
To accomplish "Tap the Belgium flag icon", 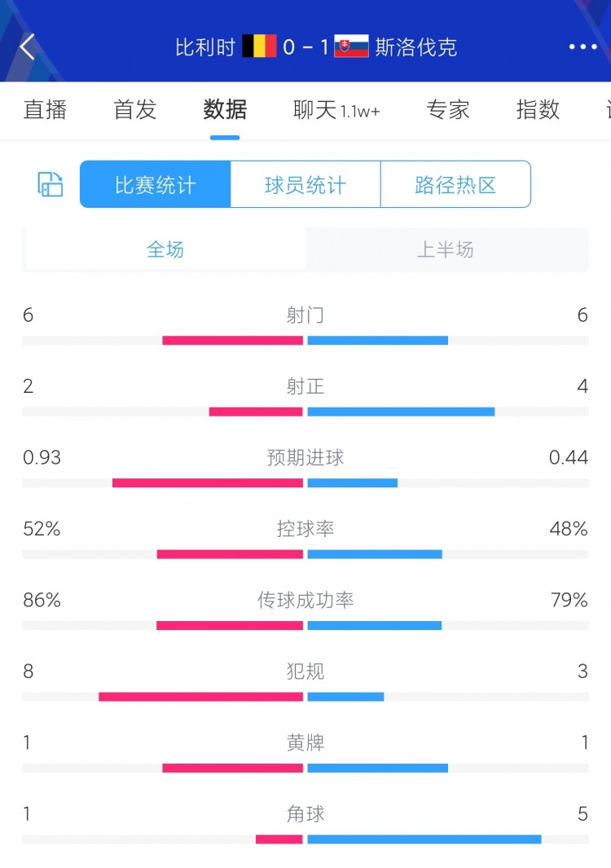I will (259, 46).
